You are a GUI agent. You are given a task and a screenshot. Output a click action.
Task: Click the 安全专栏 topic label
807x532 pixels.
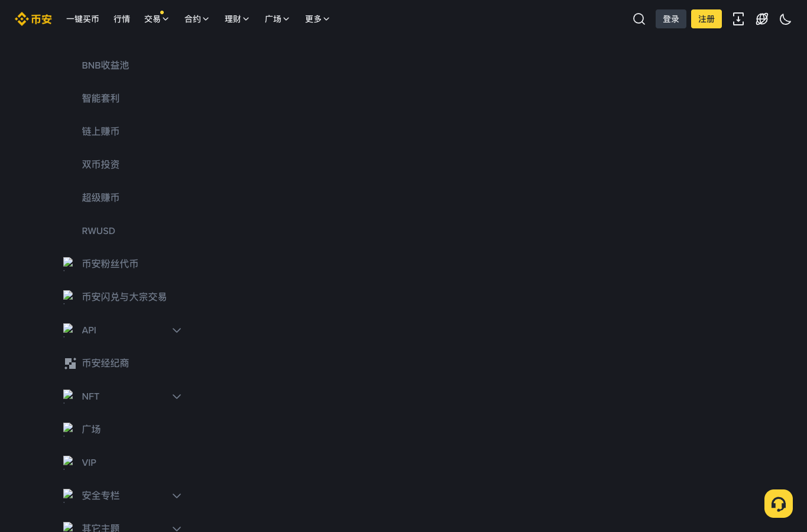[101, 495]
